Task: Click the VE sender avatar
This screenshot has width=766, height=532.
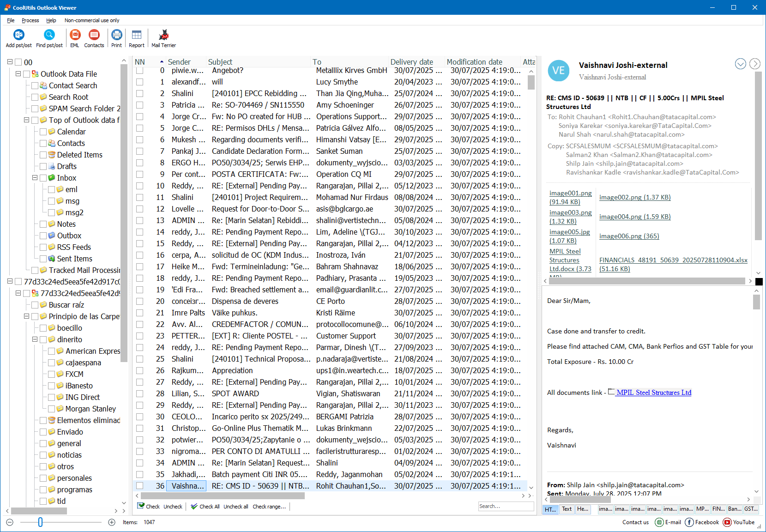Action: [559, 71]
